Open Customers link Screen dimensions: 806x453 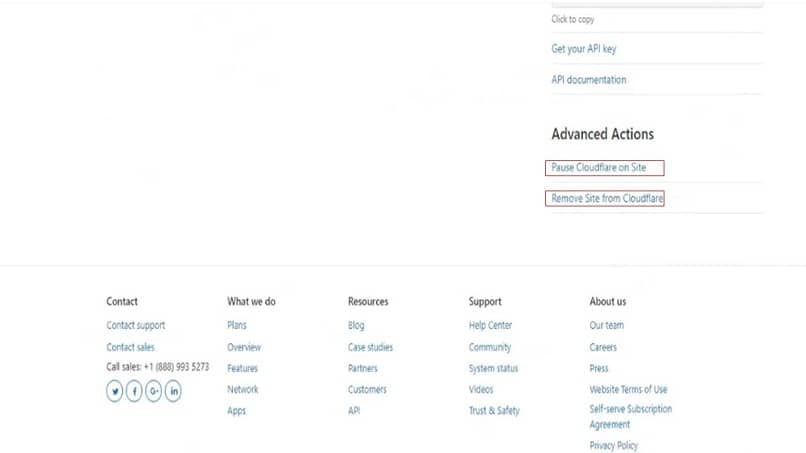(x=367, y=389)
